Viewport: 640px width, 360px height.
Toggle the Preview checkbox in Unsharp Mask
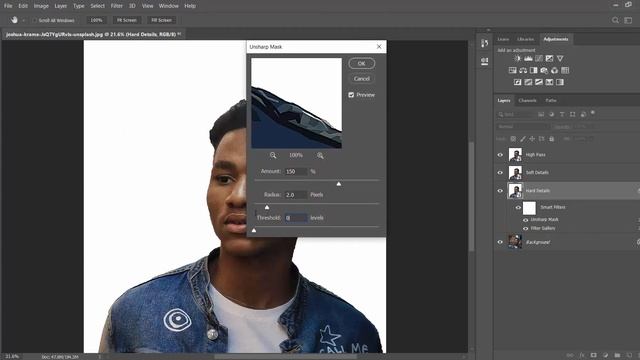point(351,95)
